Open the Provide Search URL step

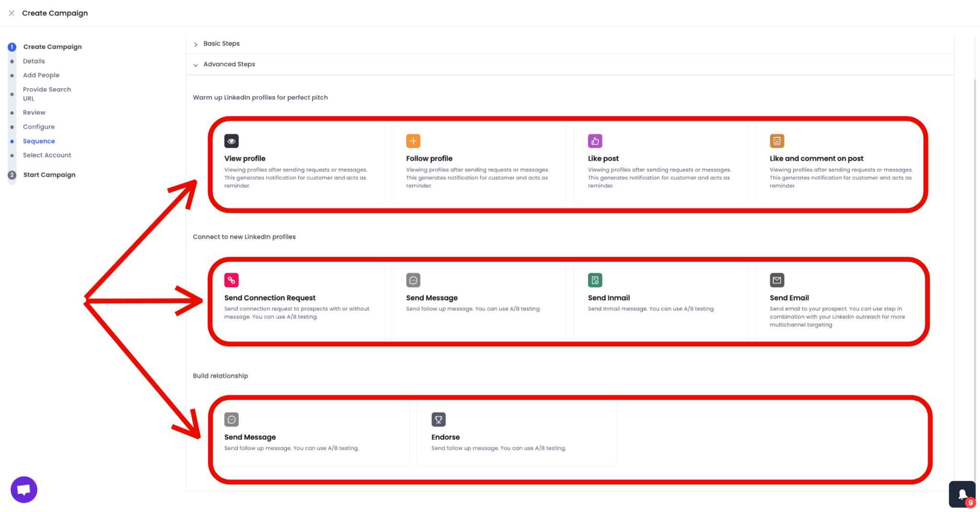click(x=47, y=94)
